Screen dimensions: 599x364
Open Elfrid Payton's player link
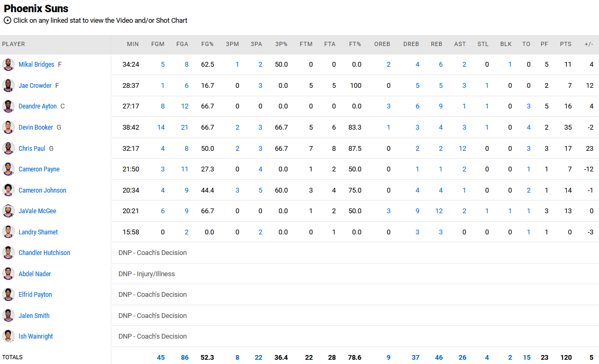tap(35, 295)
